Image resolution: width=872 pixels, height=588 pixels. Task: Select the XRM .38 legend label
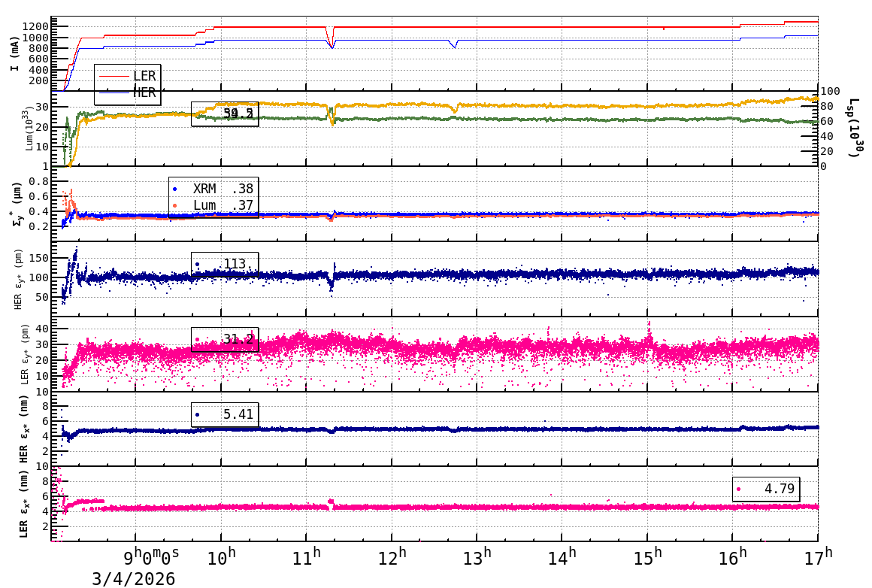(x=223, y=189)
